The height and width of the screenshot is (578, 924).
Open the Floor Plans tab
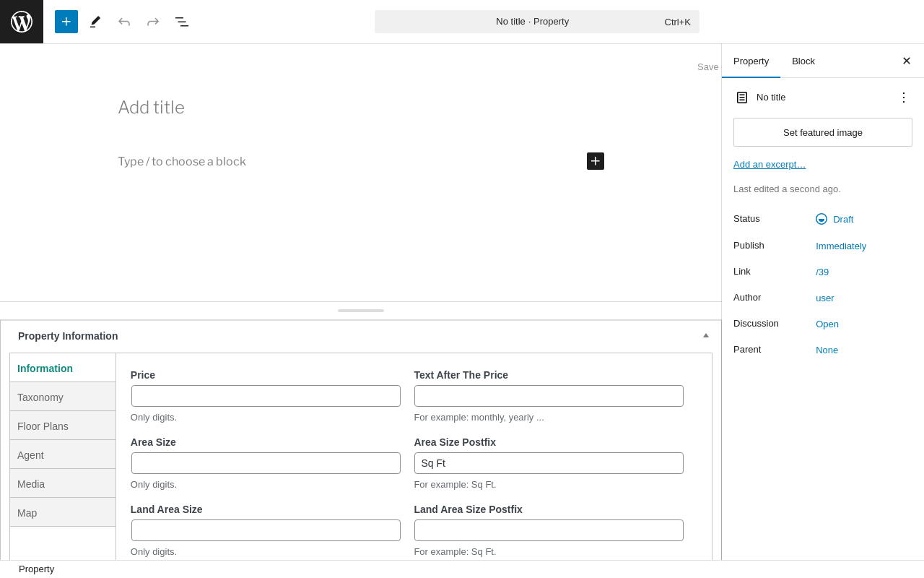click(63, 426)
